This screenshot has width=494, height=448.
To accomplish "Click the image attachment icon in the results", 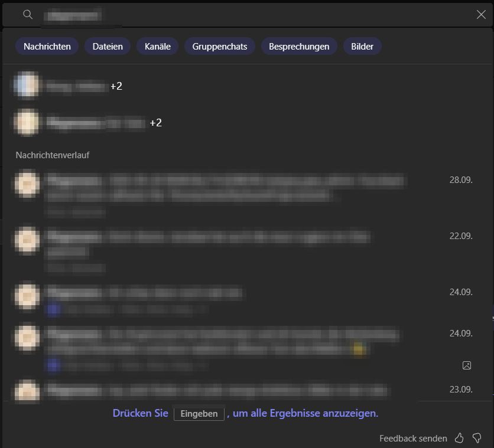I will tap(467, 365).
